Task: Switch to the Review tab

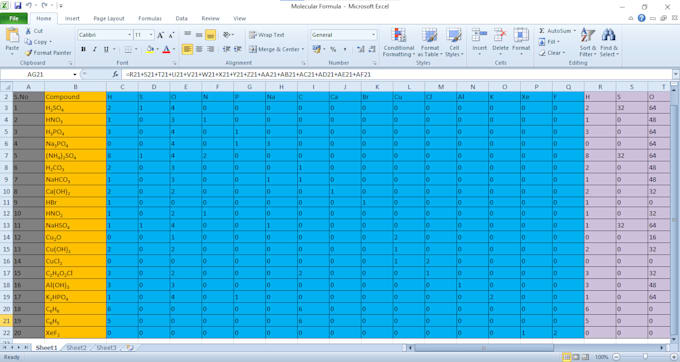Action: [210, 18]
